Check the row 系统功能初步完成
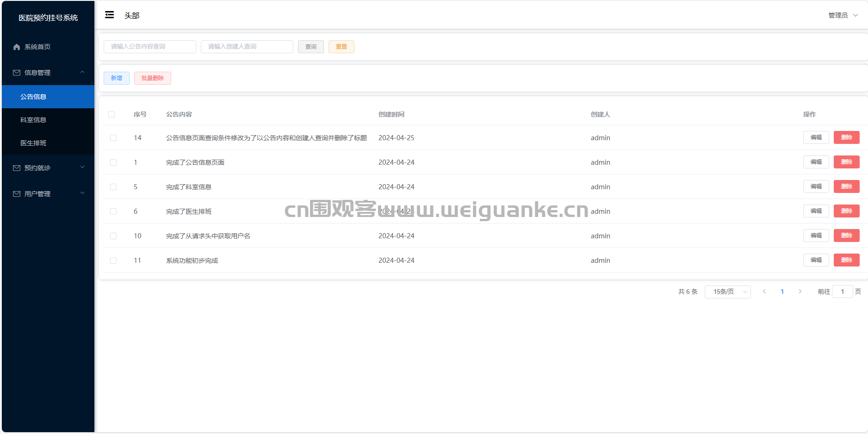The width and height of the screenshot is (868, 434). point(113,260)
